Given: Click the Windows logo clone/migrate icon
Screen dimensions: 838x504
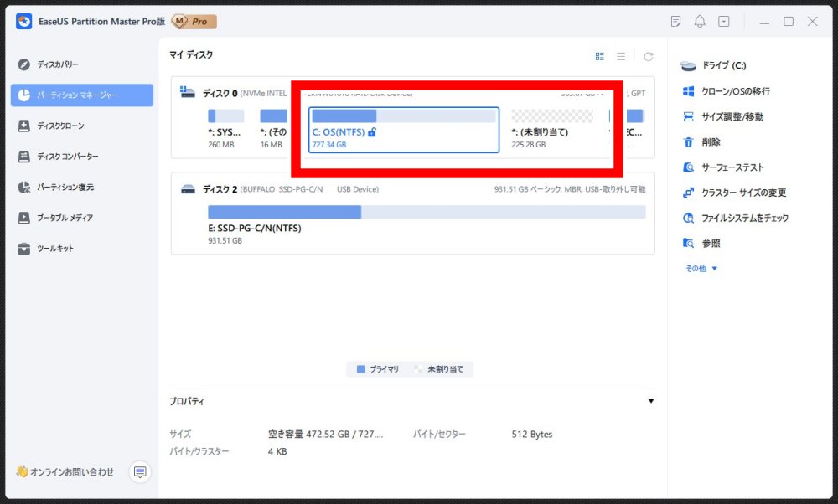Looking at the screenshot, I should [x=688, y=91].
